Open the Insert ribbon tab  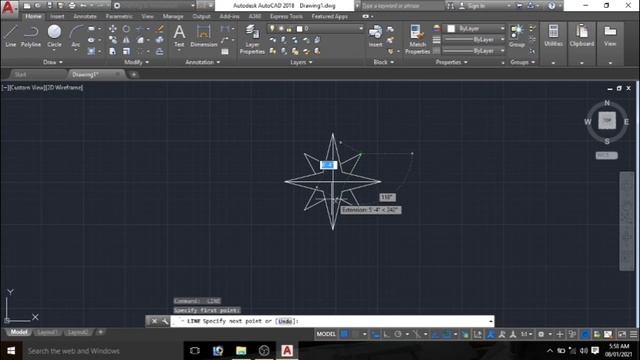[57, 16]
